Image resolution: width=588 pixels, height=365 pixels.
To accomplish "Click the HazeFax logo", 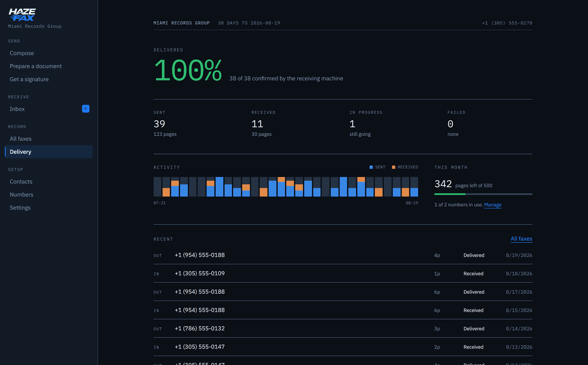I will pos(22,15).
